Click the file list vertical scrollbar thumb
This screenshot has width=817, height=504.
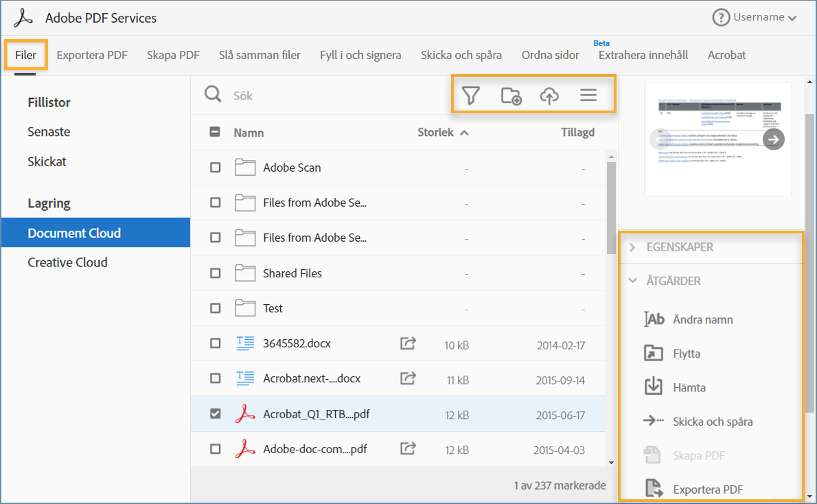(611, 207)
